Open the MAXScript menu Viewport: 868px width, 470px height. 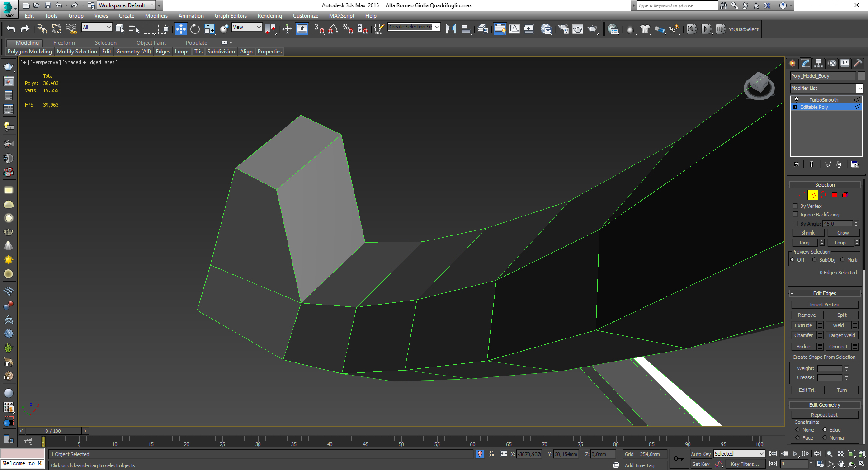[x=342, y=16]
